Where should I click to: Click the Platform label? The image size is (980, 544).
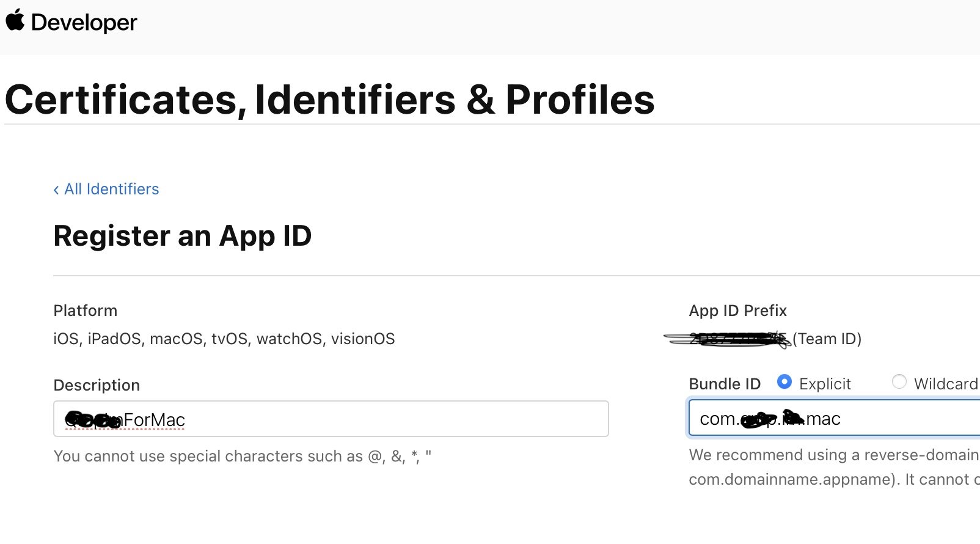(x=86, y=311)
